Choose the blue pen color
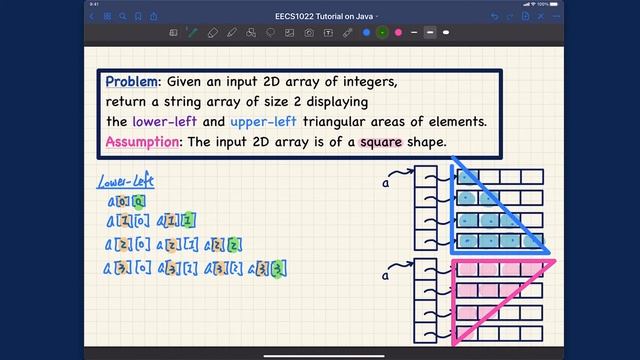The image size is (640, 360). (x=367, y=33)
